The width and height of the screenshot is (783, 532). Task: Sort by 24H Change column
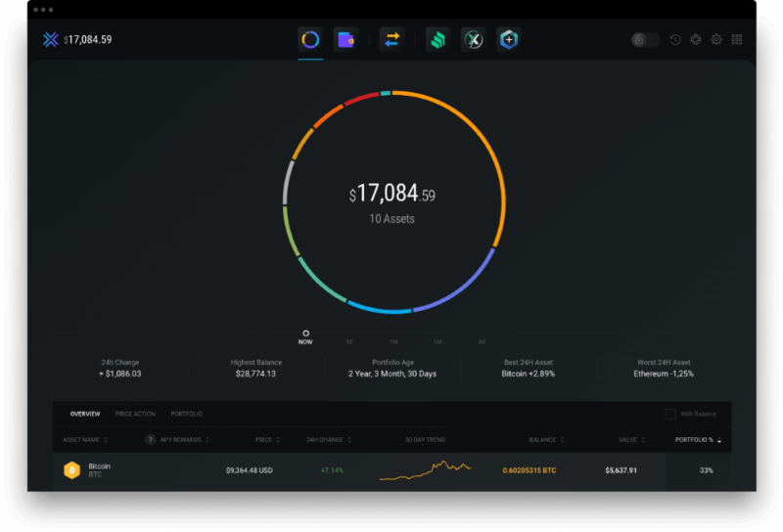pos(329,440)
